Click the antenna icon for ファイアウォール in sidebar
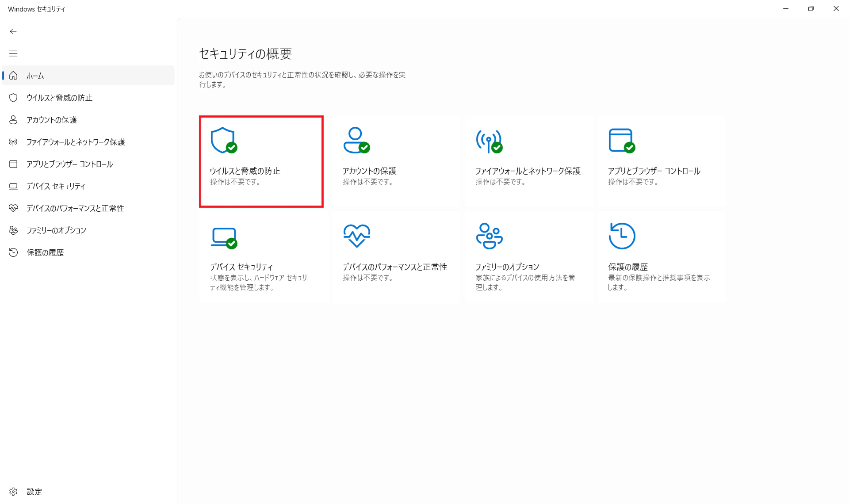 (x=13, y=142)
